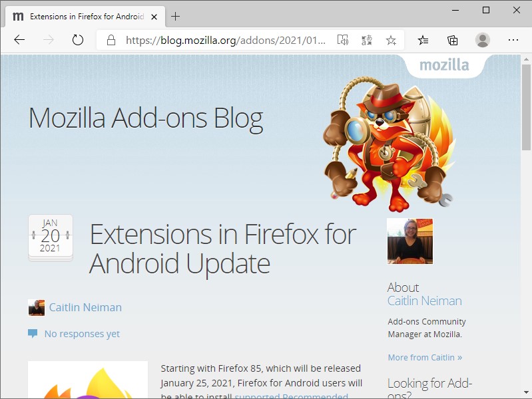Click the Firefox logo image beside the article
This screenshot has height=399, width=532.
[x=88, y=380]
